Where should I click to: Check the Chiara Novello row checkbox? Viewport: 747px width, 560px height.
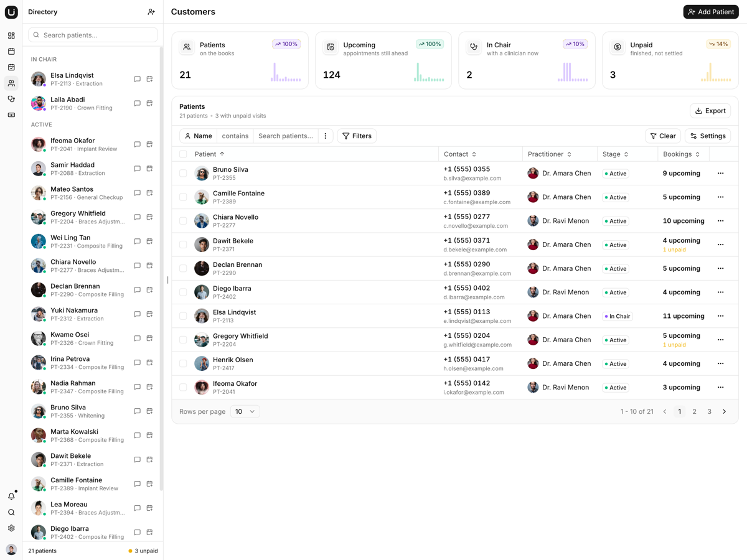(183, 221)
